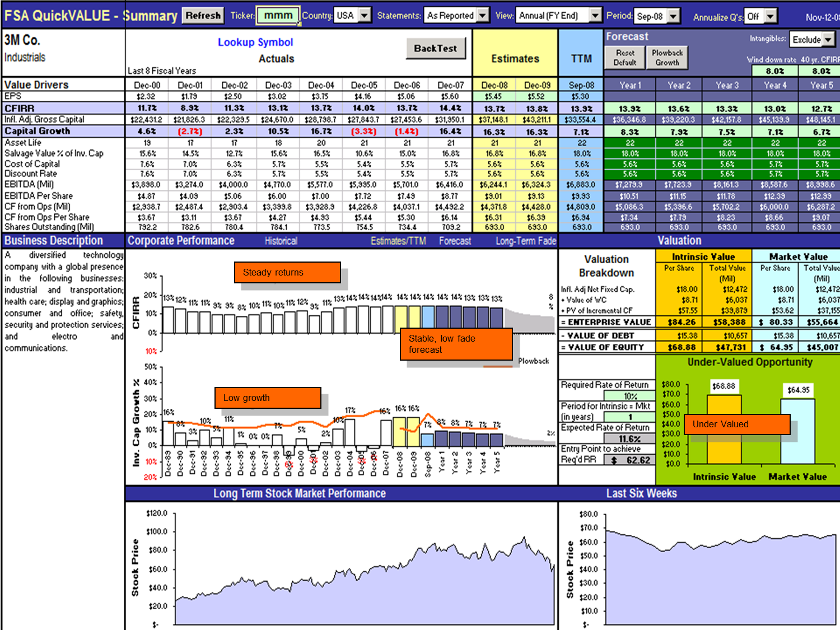840x630 pixels.
Task: Select the Enterprise Value $58,388 intrinsic total
Action: coord(728,322)
